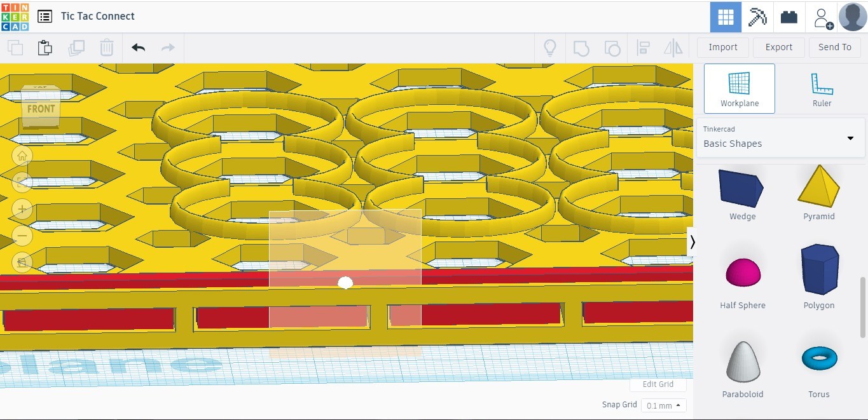
Task: Open user profile avatar
Action: [x=853, y=17]
